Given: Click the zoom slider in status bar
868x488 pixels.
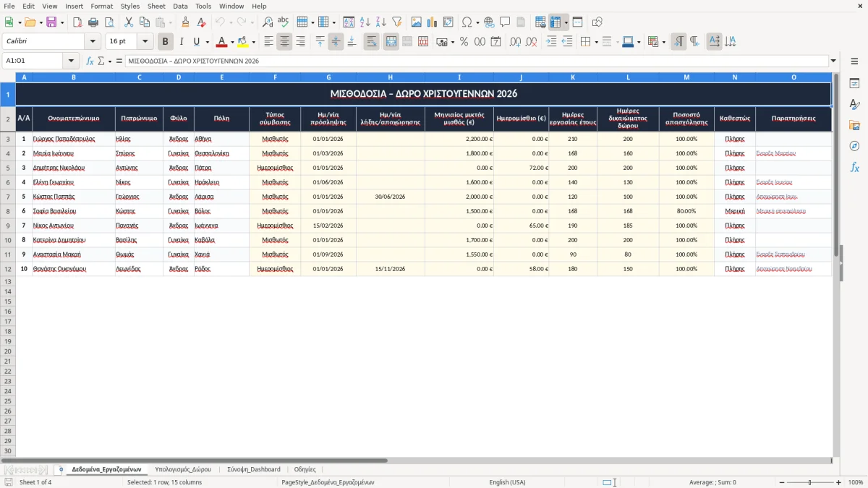Looking at the screenshot, I should tap(809, 482).
